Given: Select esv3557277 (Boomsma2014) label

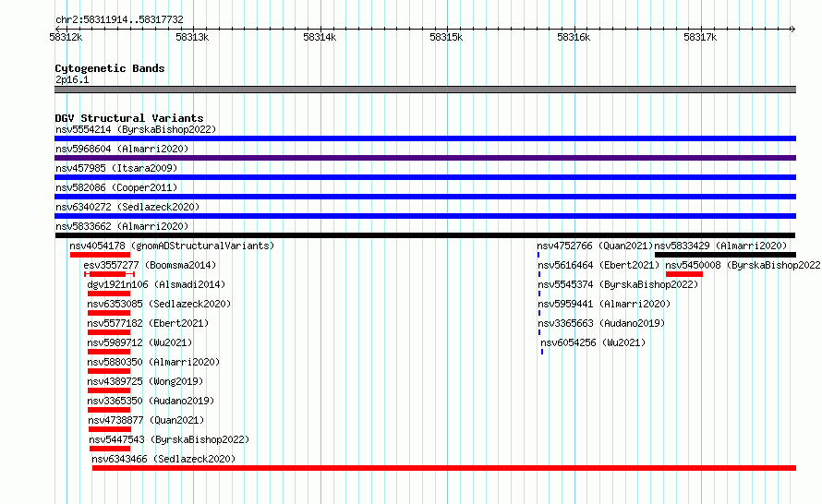Looking at the screenshot, I should point(150,265).
